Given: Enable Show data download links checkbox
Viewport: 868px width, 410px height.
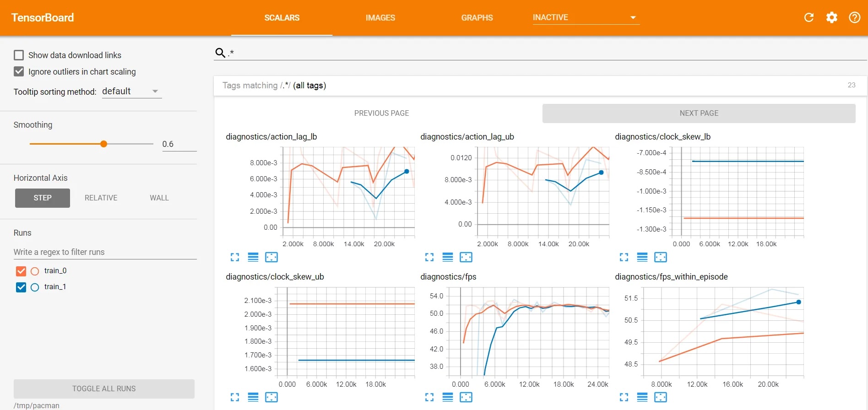Looking at the screenshot, I should pyautogui.click(x=19, y=55).
